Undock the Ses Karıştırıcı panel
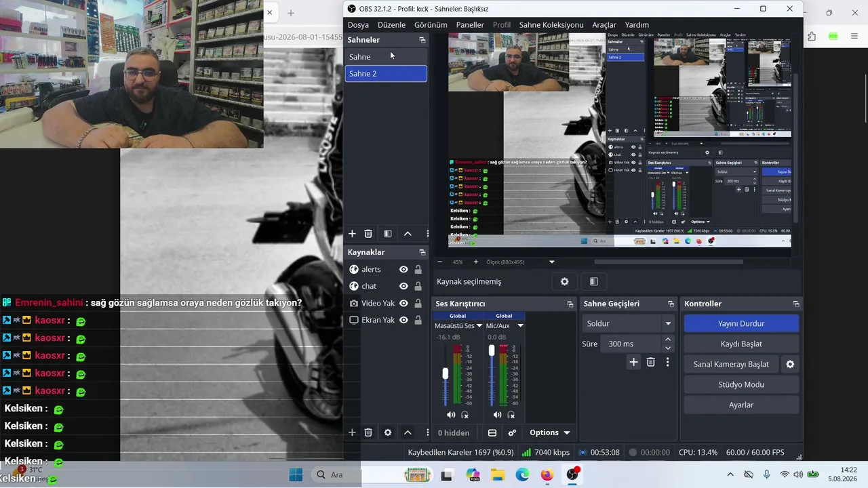868x488 pixels. 570,304
